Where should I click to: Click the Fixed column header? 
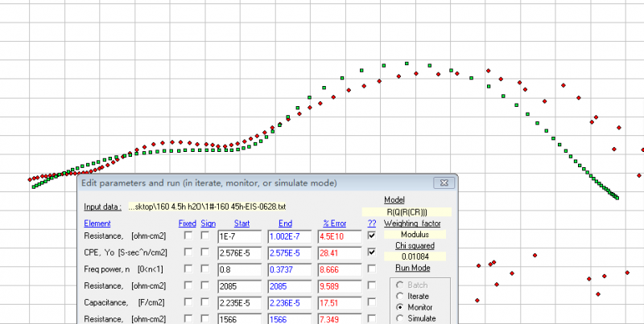(x=188, y=224)
